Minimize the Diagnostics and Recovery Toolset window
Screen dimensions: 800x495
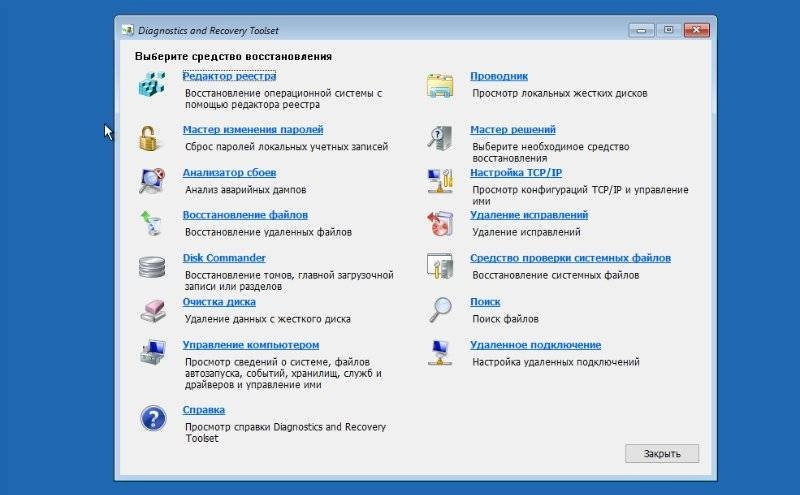[x=641, y=30]
